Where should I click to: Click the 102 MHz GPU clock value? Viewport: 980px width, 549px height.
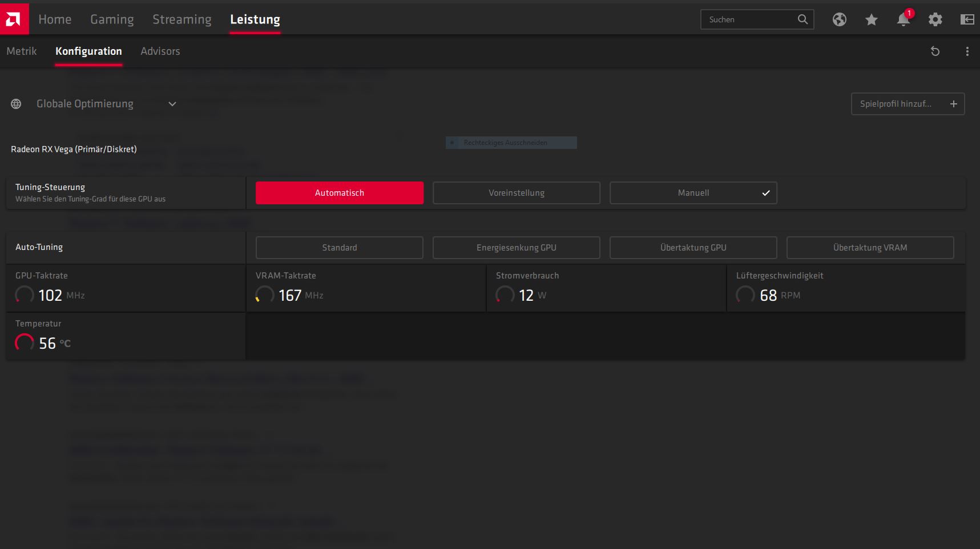pyautogui.click(x=61, y=295)
